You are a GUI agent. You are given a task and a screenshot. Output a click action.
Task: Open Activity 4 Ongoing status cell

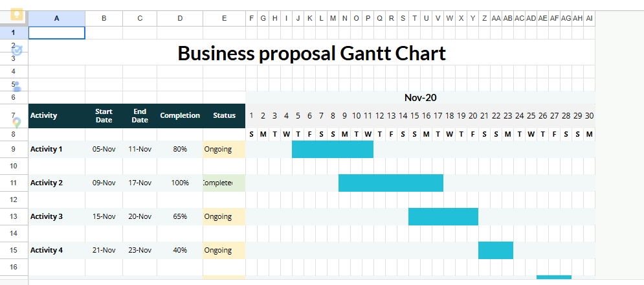(224, 250)
